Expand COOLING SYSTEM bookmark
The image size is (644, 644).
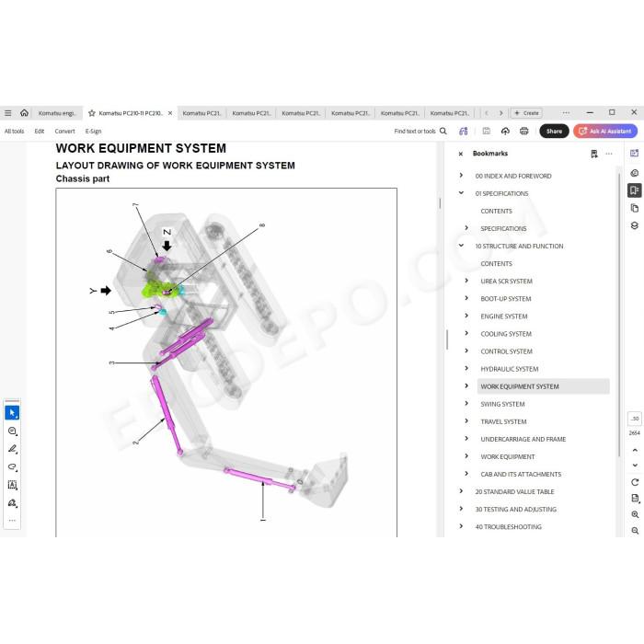(466, 333)
